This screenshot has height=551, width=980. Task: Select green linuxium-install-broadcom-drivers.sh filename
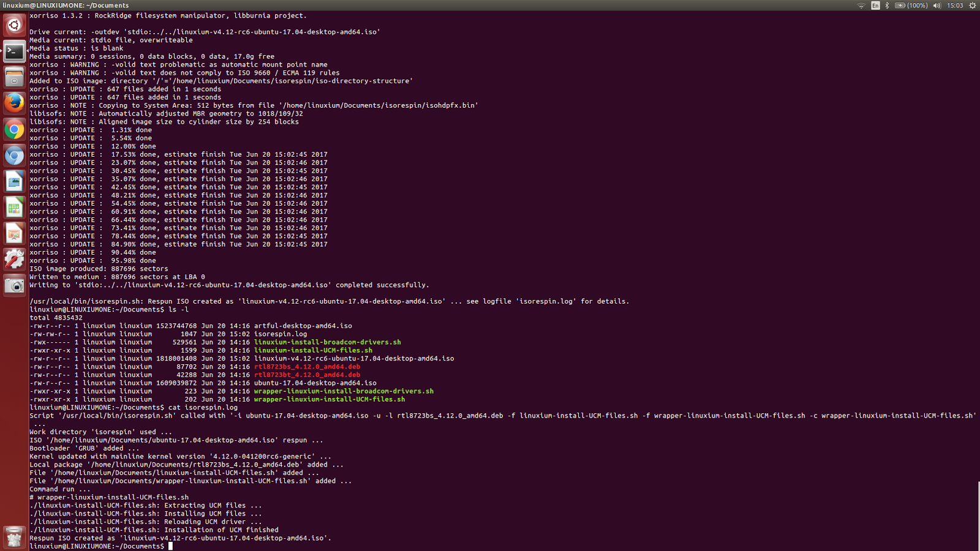328,342
